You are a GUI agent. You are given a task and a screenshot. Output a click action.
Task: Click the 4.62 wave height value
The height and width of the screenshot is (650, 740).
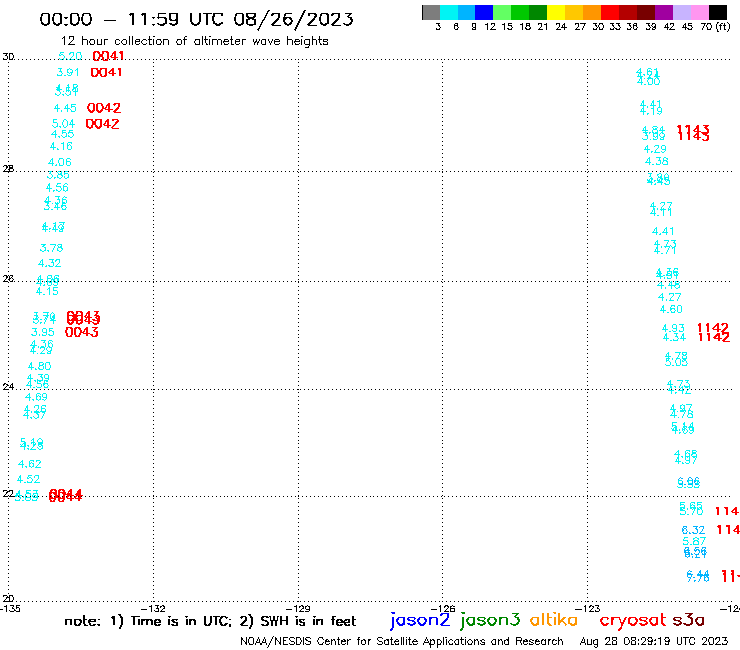[30, 464]
